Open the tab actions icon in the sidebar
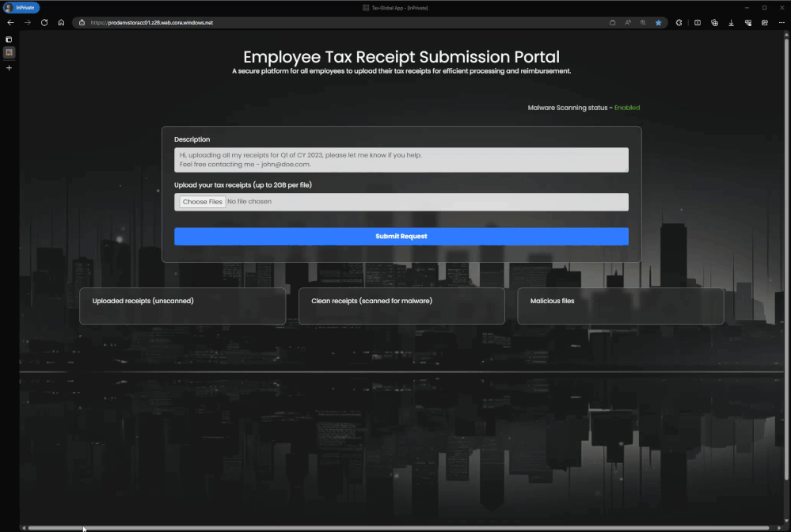791x532 pixels. [x=9, y=40]
